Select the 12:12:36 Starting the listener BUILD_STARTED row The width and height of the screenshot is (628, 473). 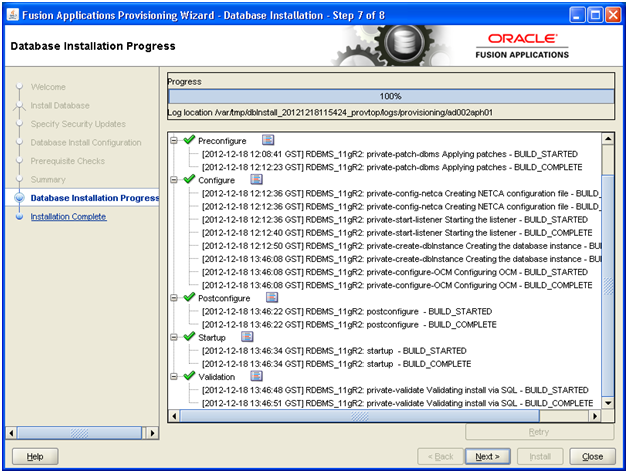395,219
